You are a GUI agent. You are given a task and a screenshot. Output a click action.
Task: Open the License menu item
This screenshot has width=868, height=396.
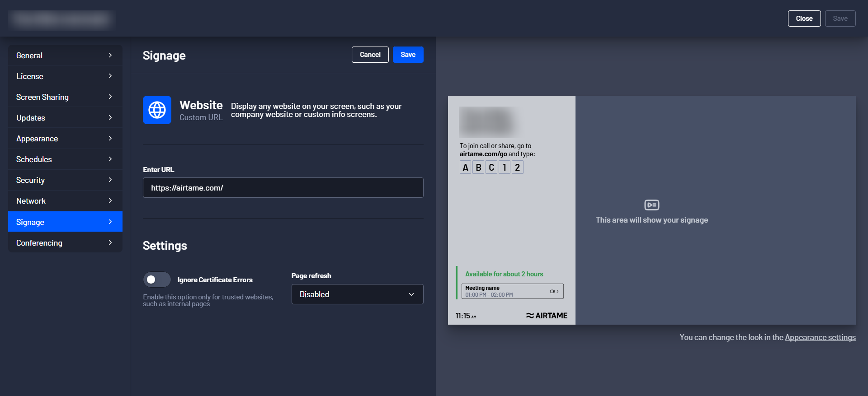(x=65, y=76)
